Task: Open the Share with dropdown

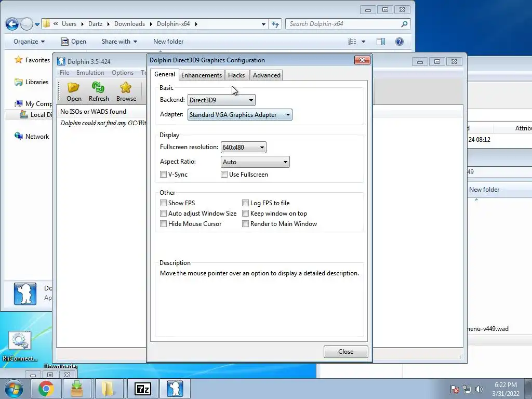Action: point(119,42)
